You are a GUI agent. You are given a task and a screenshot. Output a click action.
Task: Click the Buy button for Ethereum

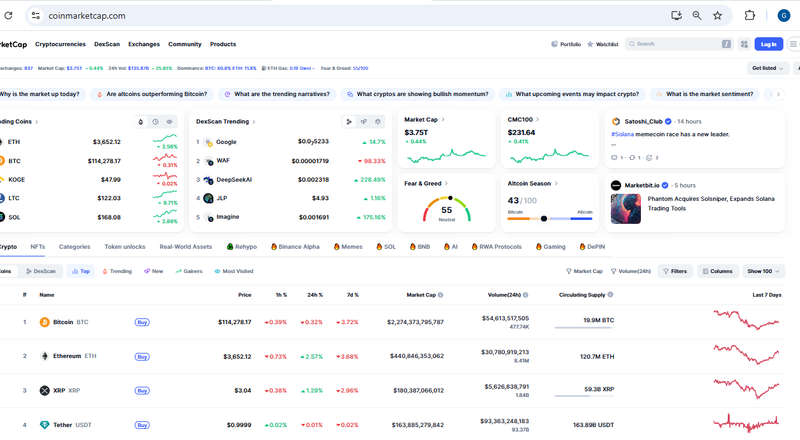142,357
